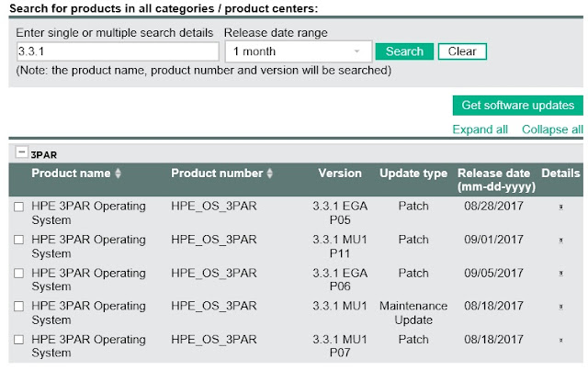588x370 pixels.
Task: Click the Release date column header
Action: (x=496, y=180)
